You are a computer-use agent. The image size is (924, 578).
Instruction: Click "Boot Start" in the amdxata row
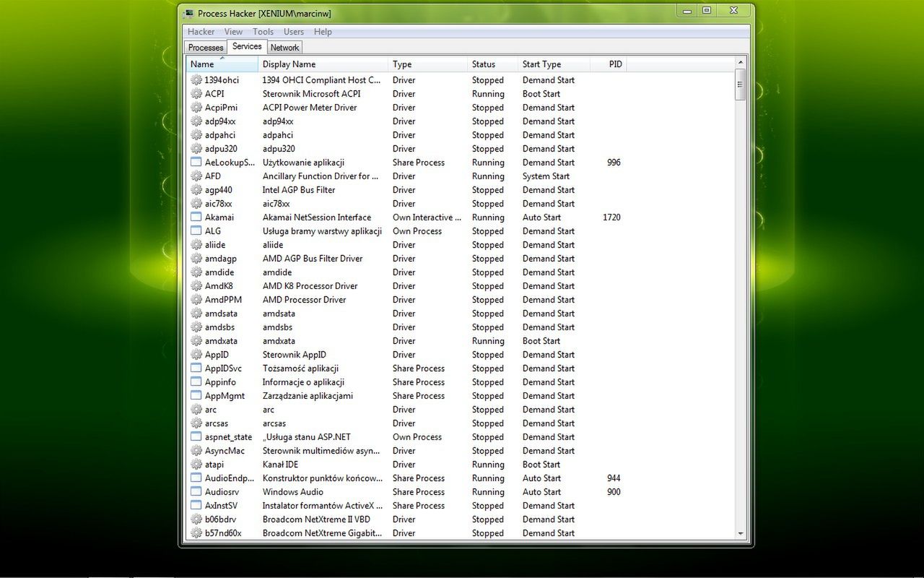[x=541, y=341]
